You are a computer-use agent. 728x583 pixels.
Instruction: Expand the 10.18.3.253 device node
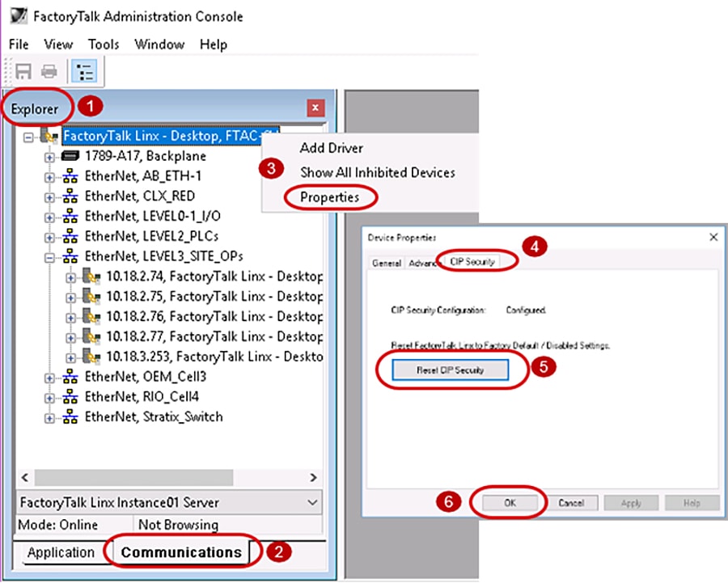coord(70,358)
